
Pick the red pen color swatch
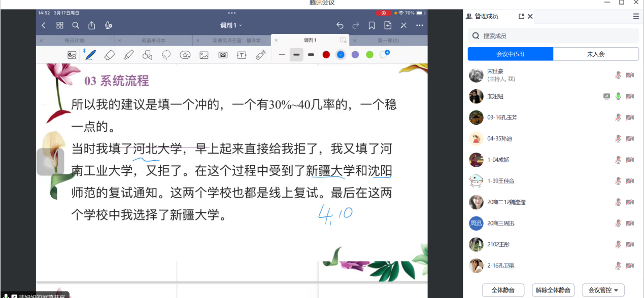coord(326,55)
